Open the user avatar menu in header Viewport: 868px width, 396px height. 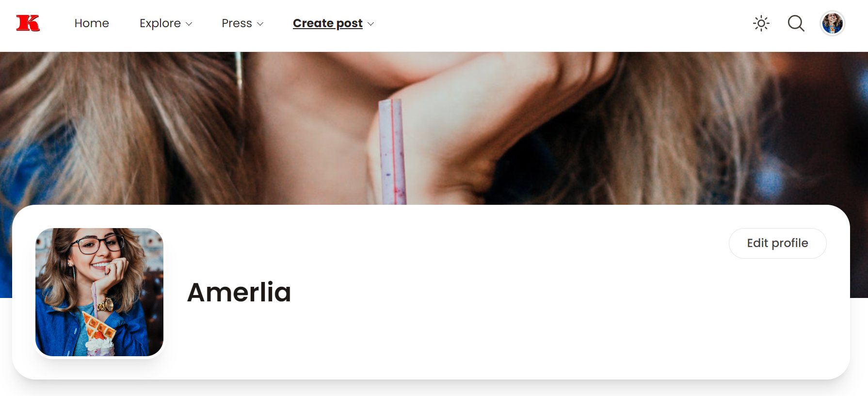click(x=833, y=23)
